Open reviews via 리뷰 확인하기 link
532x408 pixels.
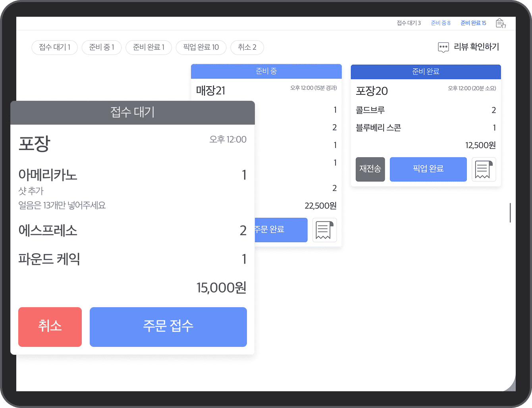476,47
